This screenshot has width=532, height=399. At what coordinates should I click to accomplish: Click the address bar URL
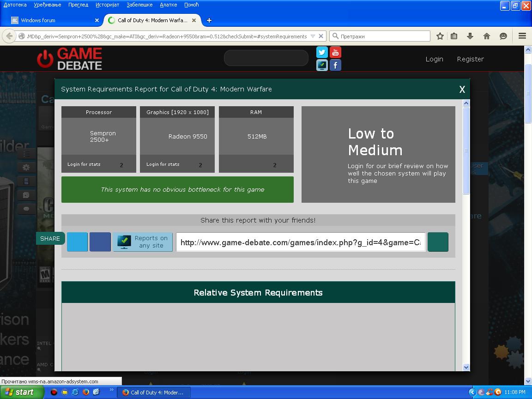167,36
